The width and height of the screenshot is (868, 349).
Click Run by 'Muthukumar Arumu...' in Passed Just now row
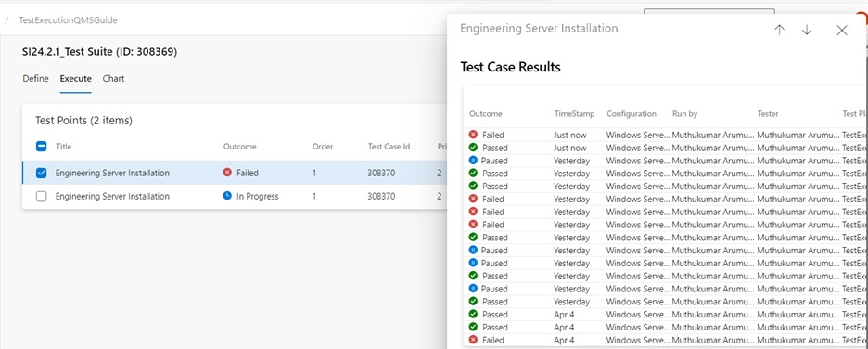point(712,148)
